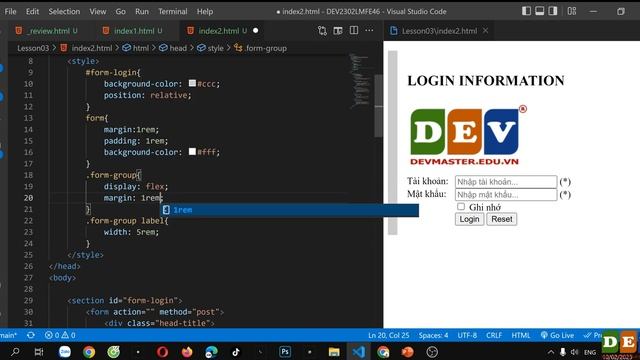Screen dimensions: 640x360
Task: Open Photoshop from the taskbar
Action: (285, 351)
